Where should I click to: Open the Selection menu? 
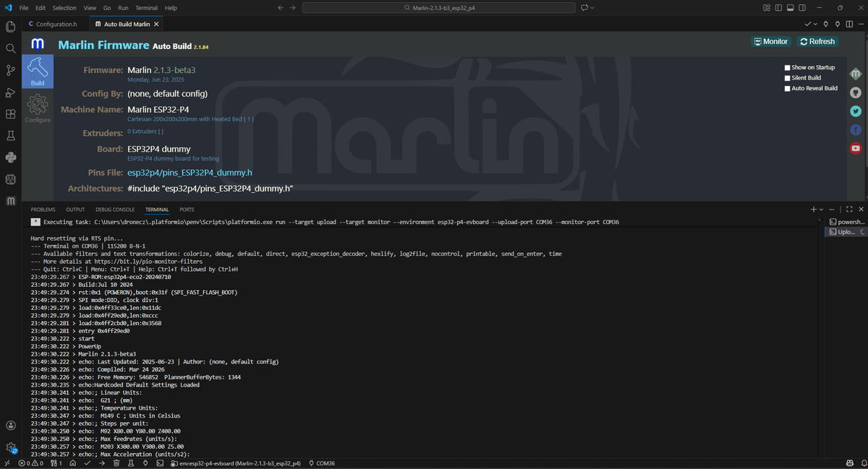64,8
